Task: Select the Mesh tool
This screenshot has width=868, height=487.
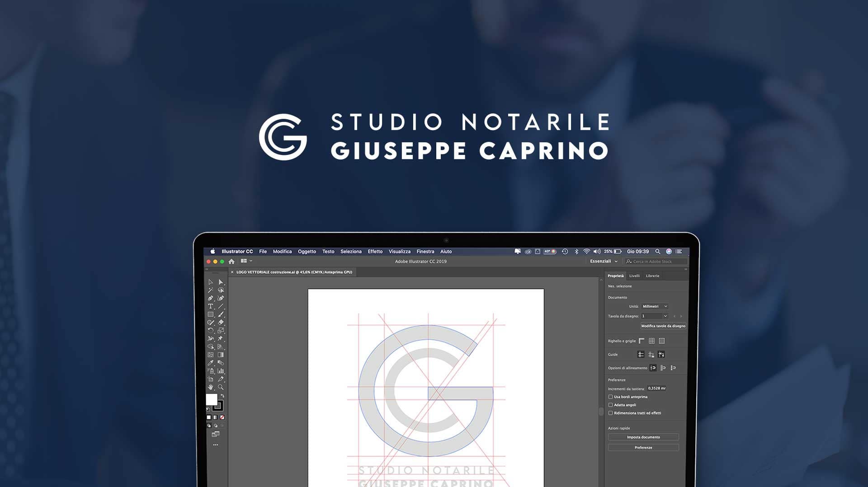Action: click(210, 355)
